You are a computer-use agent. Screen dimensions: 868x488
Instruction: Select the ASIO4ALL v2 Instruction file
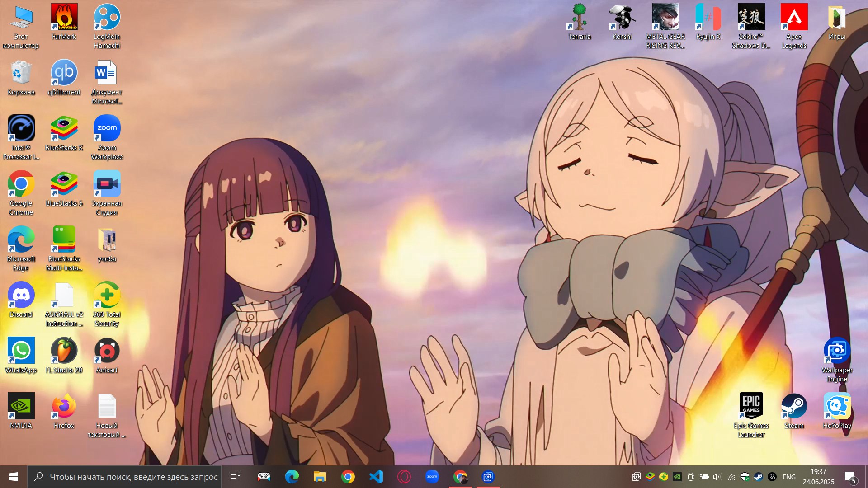[x=64, y=305]
